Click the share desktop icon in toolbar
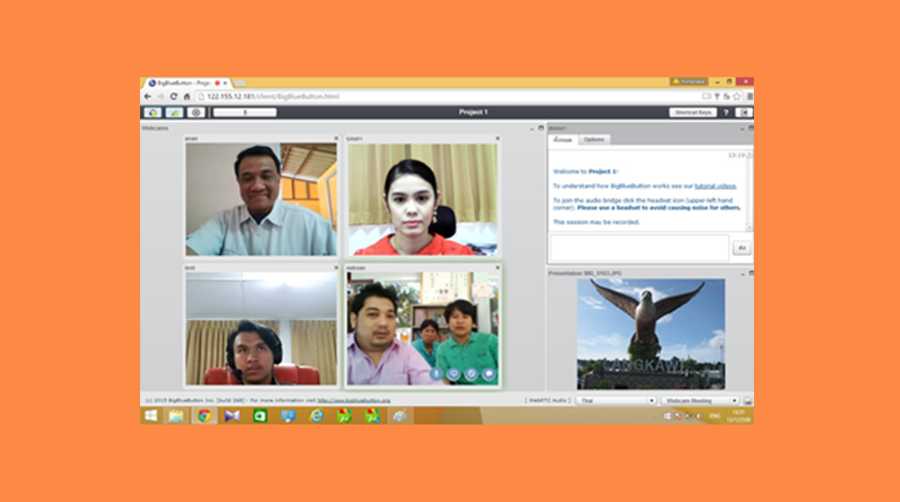 pyautogui.click(x=197, y=112)
